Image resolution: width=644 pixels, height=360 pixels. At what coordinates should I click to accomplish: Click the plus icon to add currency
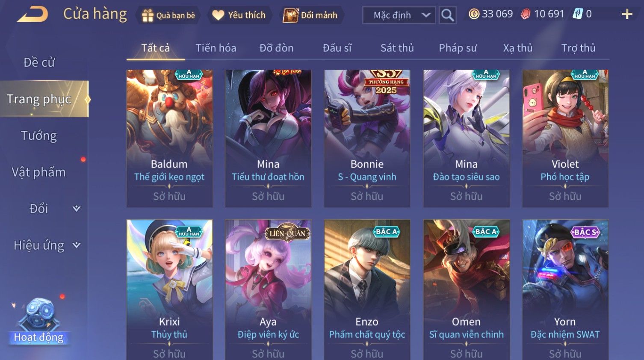point(627,15)
